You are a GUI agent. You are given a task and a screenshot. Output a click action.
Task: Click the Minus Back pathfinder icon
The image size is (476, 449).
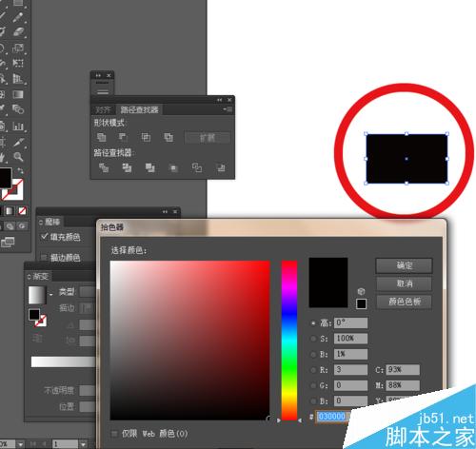pyautogui.click(x=221, y=167)
